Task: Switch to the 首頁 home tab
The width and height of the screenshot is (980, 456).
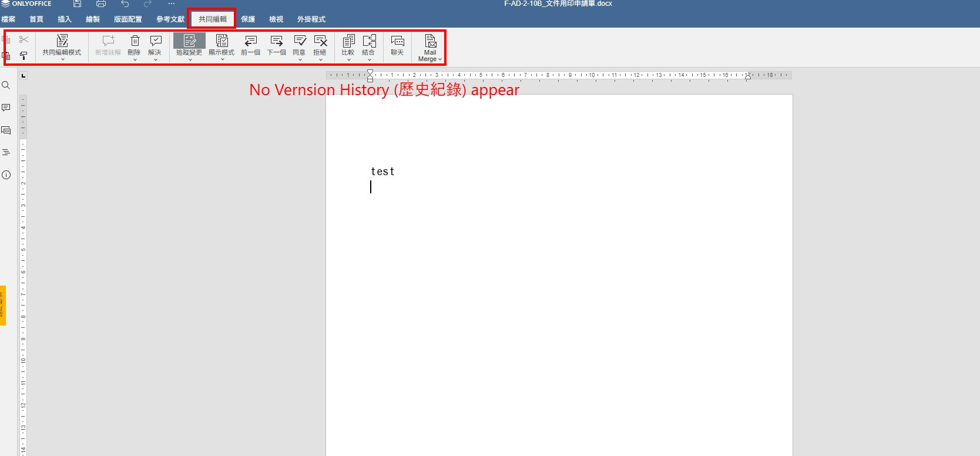Action: [36, 19]
